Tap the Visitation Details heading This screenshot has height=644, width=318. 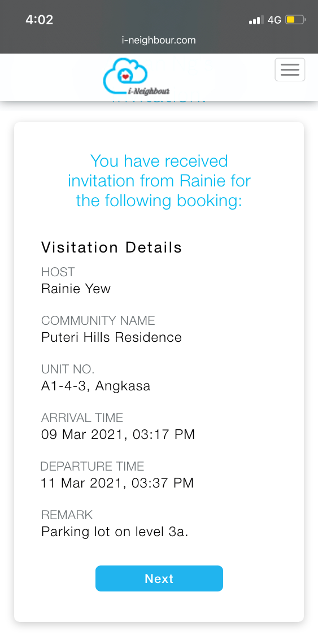point(111,247)
